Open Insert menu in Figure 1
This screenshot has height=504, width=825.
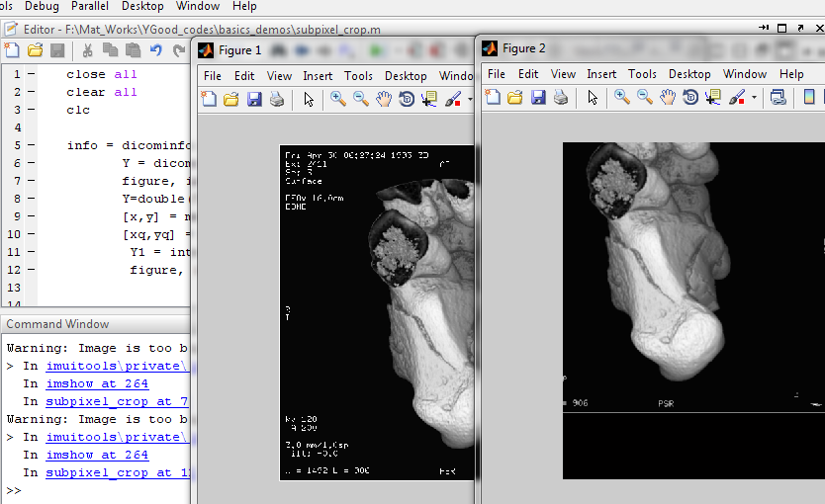[x=318, y=76]
